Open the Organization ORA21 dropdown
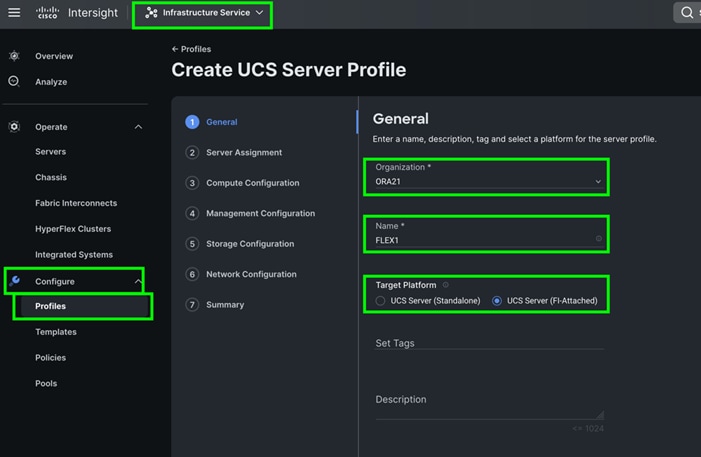Viewport: 701px width, 457px height. pos(488,181)
